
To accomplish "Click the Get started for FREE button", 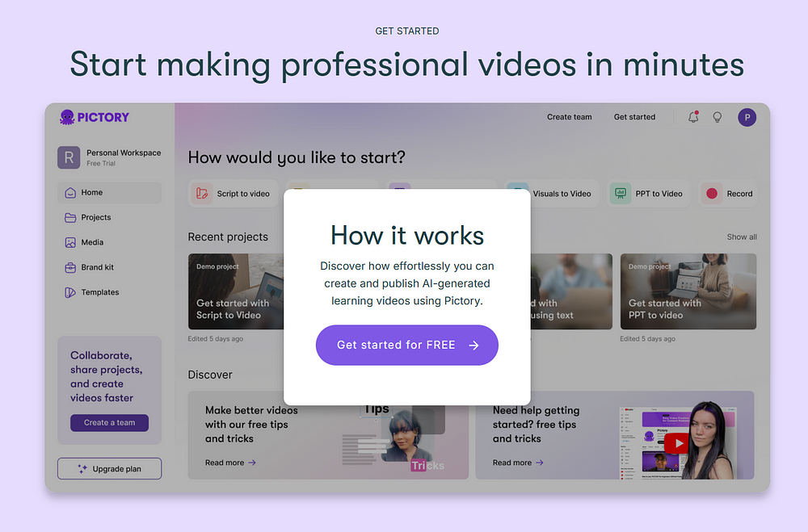I will 407,345.
